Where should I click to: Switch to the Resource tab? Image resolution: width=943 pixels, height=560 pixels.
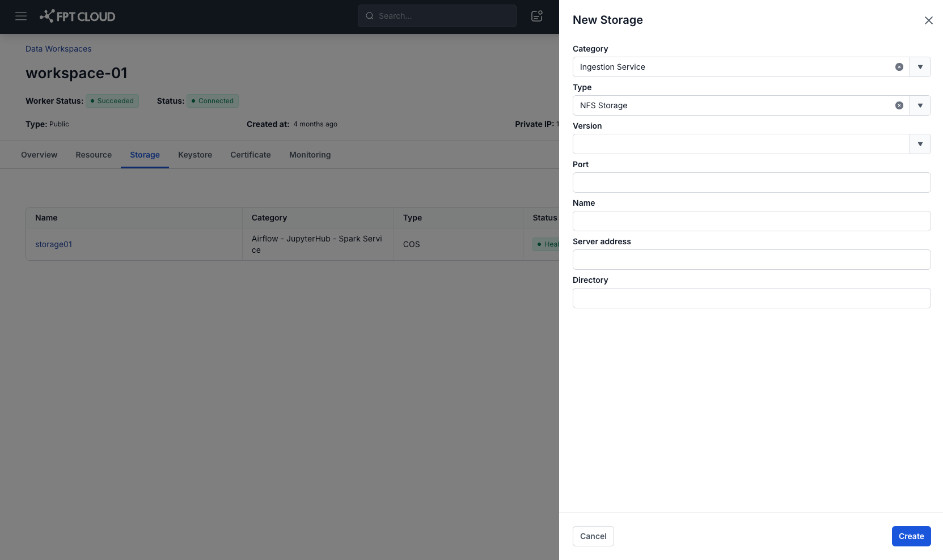click(94, 155)
